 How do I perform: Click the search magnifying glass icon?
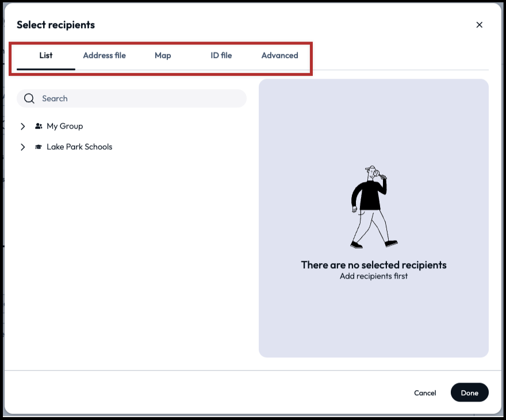point(29,98)
